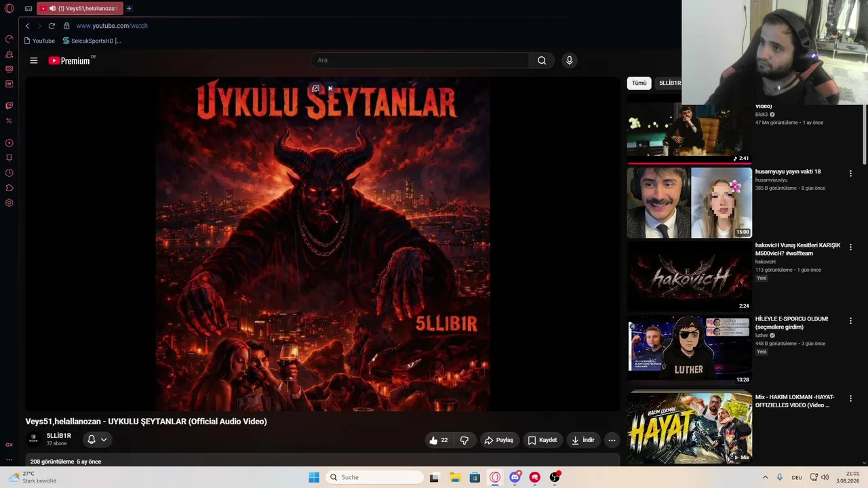Skip to next video in player overlay
The height and width of the screenshot is (488, 868).
pos(330,89)
